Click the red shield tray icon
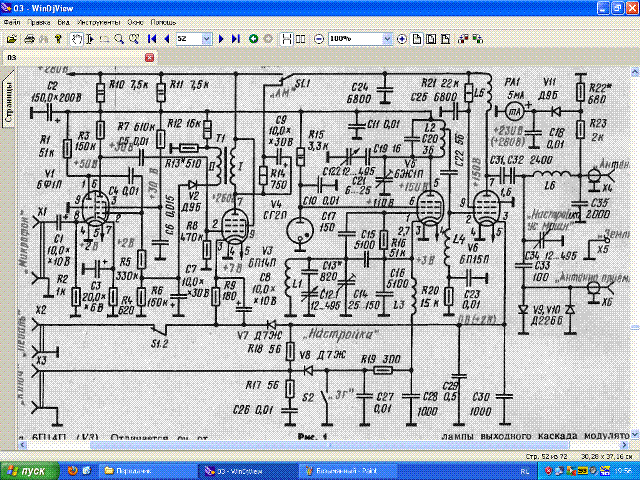Screen dimensions: 640x480 pos(549,471)
